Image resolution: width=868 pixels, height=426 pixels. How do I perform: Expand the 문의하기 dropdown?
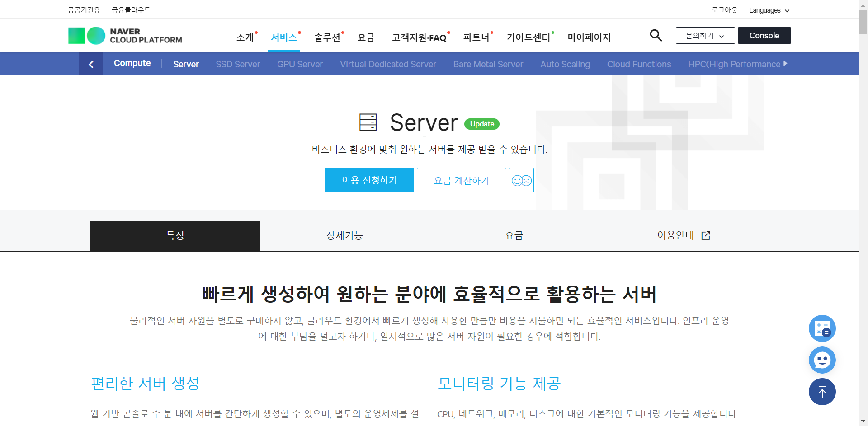(x=705, y=36)
